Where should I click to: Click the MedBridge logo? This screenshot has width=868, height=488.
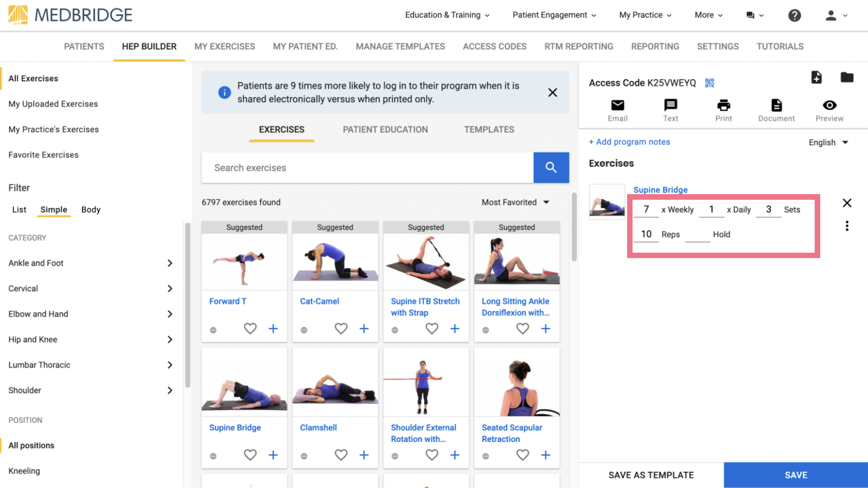coord(70,15)
